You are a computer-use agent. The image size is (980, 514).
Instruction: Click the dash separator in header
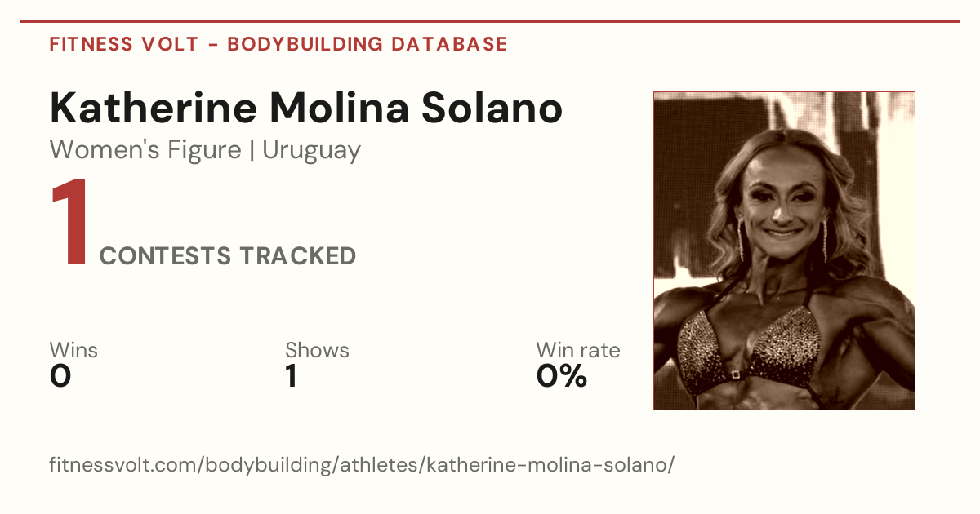[212, 45]
